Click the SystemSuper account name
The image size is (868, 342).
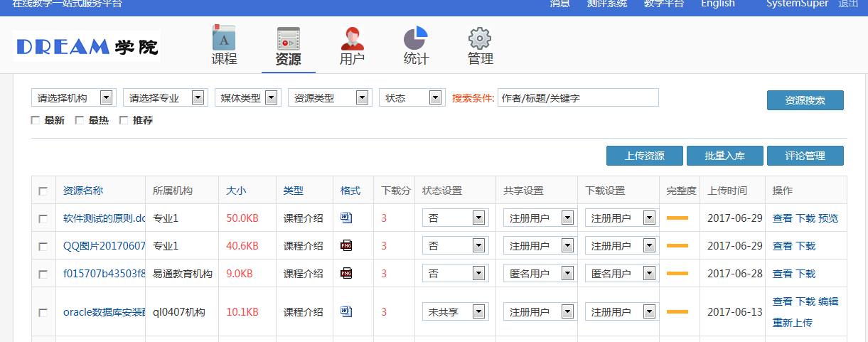coord(797,4)
